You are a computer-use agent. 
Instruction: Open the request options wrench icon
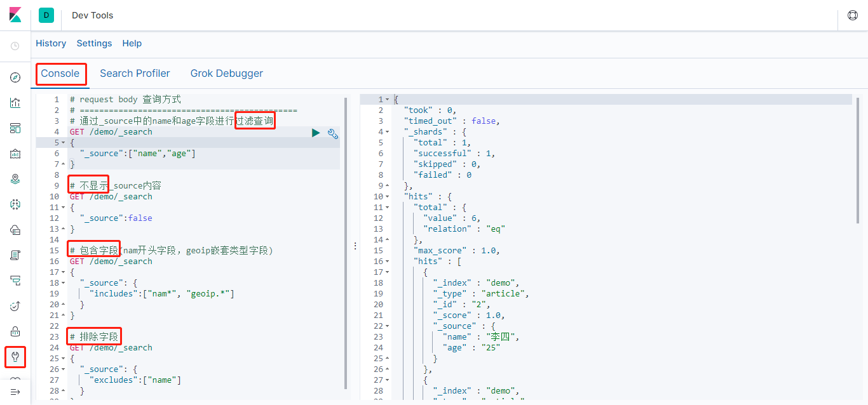click(x=333, y=133)
